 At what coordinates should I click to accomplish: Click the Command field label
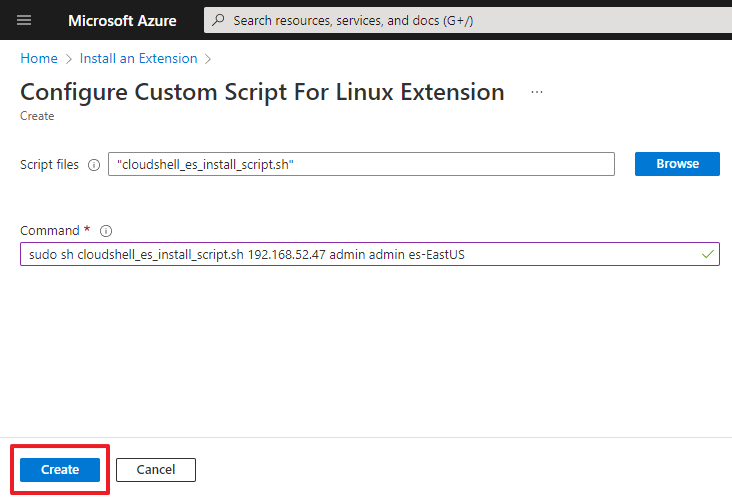coord(49,231)
